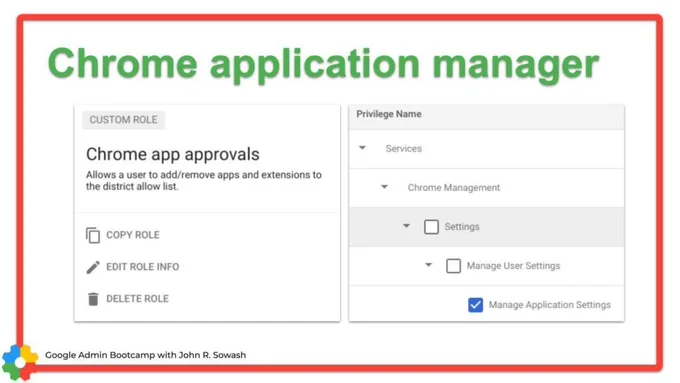Click the Chrome application manager heading
680x383 pixels.
[x=324, y=65]
